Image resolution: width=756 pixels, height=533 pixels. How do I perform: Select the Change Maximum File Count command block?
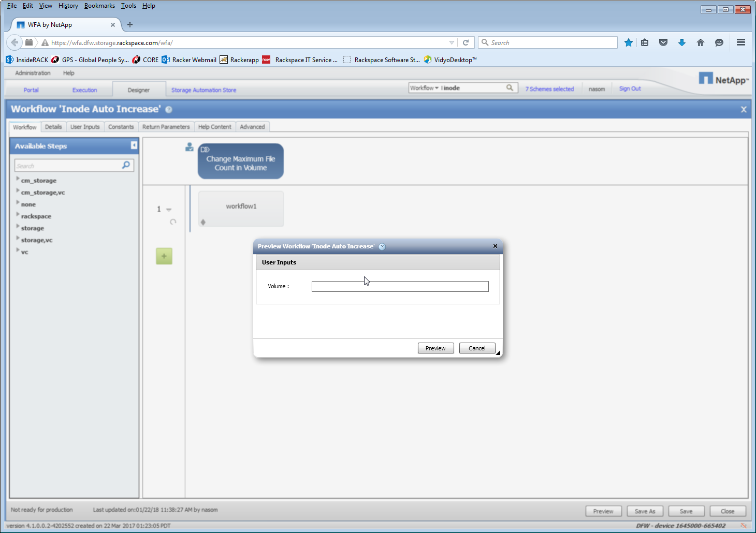click(241, 161)
